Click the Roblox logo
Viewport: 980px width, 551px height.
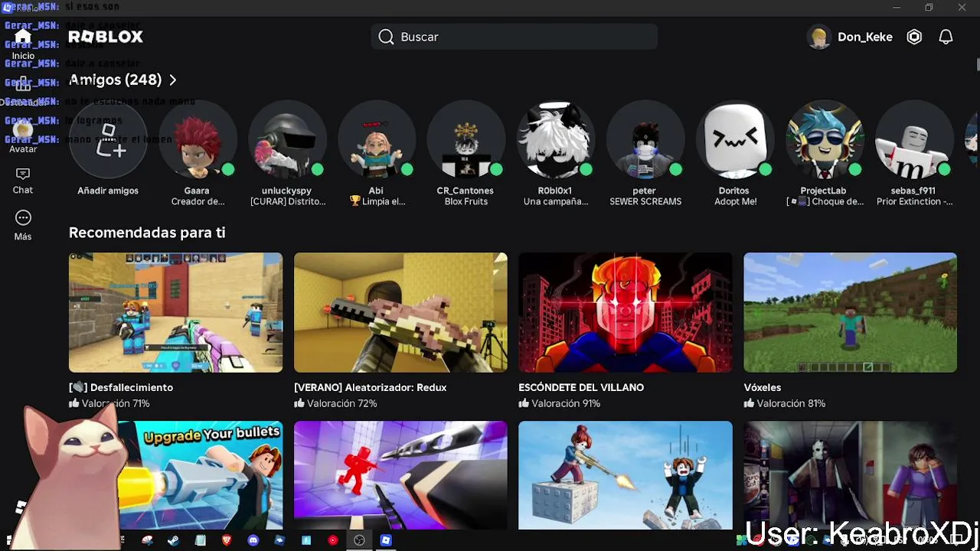click(x=106, y=37)
